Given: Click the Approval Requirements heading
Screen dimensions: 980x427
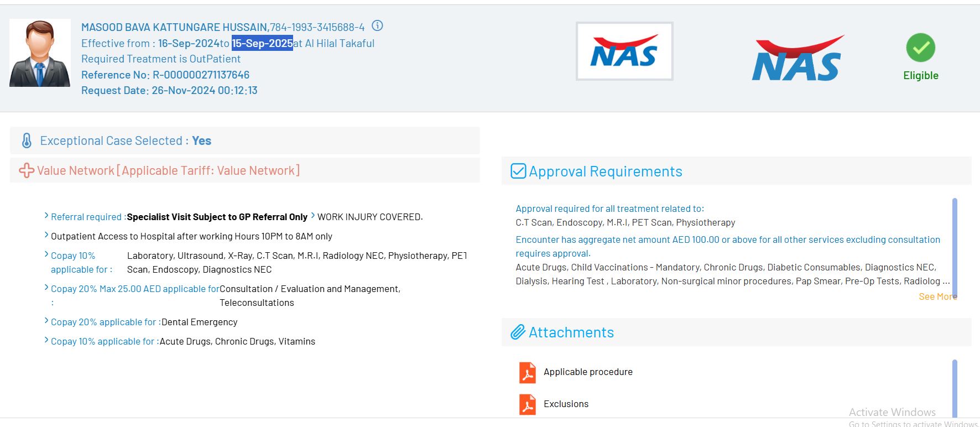Looking at the screenshot, I should pyautogui.click(x=606, y=171).
